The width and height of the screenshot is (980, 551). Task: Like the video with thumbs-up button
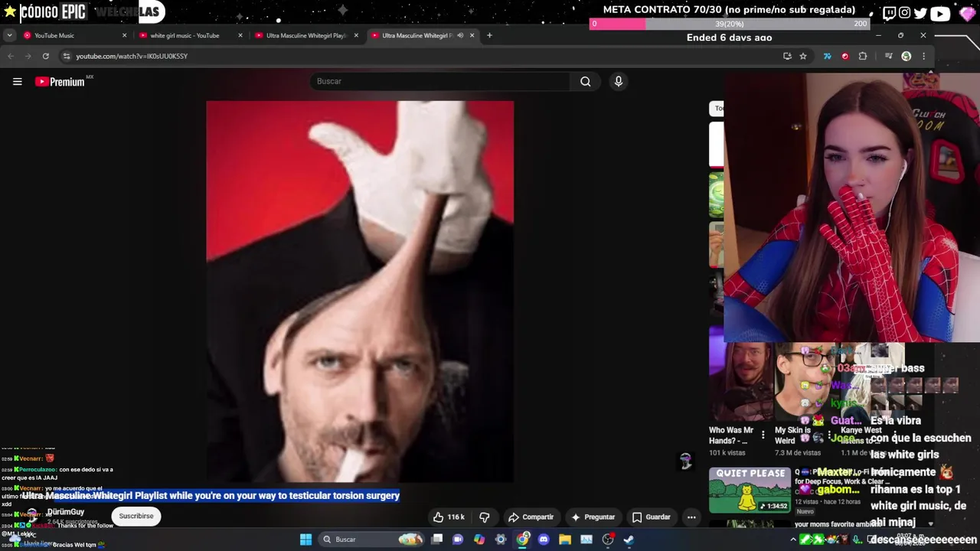coord(449,517)
